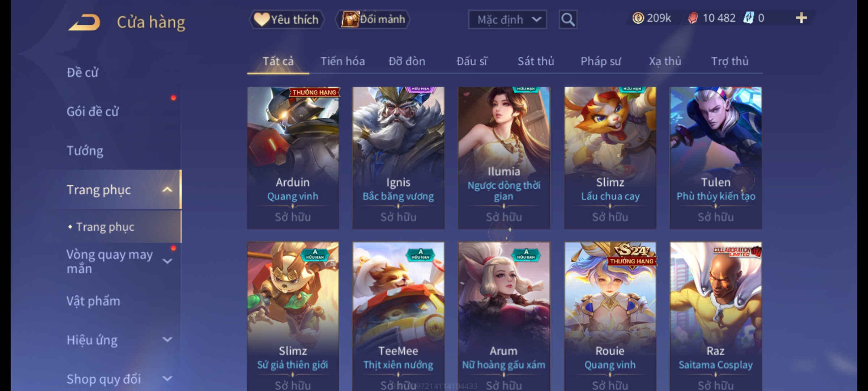Open Yêu thích heart favorites filter
This screenshot has height=391, width=868.
pos(286,20)
